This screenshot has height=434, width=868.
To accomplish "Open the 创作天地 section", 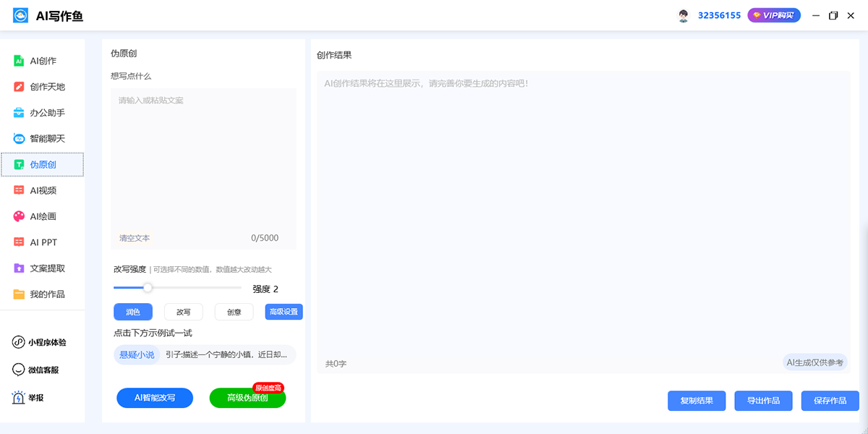I will tap(43, 87).
